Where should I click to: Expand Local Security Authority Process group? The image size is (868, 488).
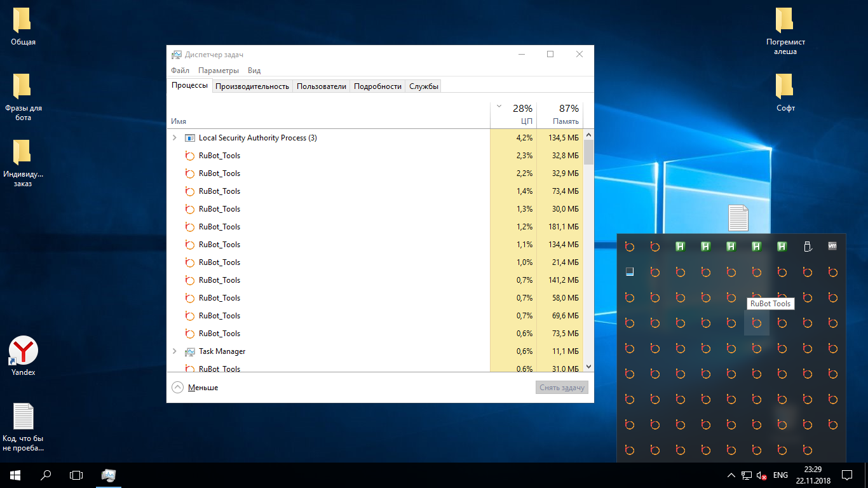pyautogui.click(x=175, y=138)
